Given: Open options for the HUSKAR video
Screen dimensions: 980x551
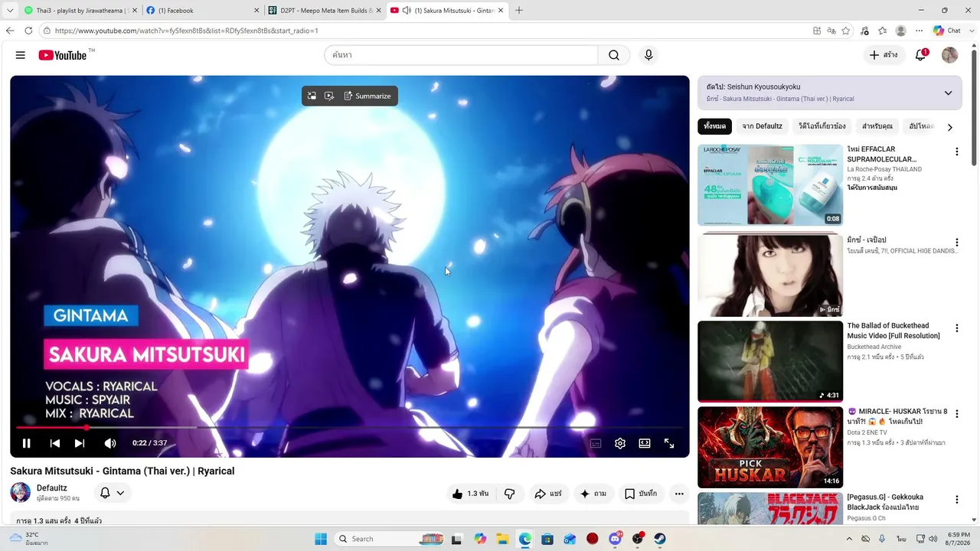Looking at the screenshot, I should point(956,414).
